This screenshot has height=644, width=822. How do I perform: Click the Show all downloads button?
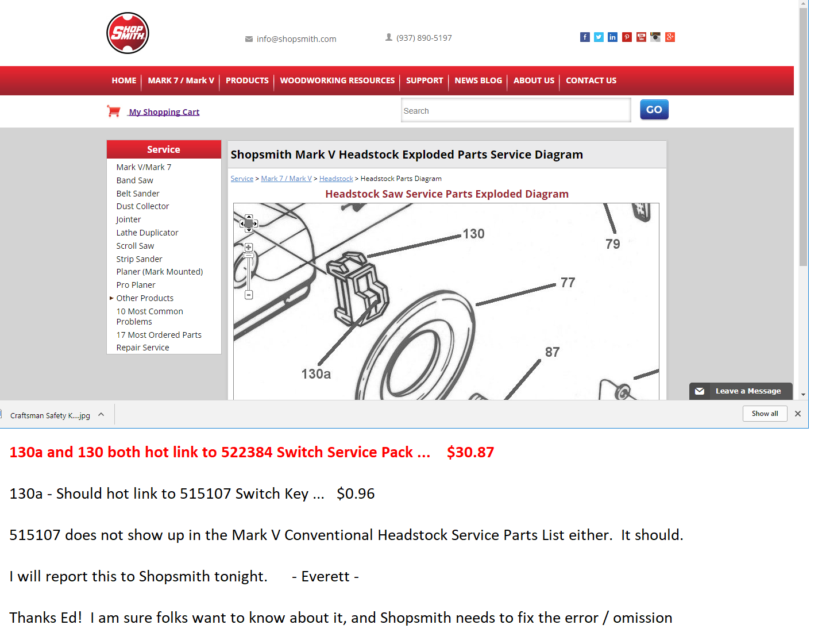(x=765, y=414)
